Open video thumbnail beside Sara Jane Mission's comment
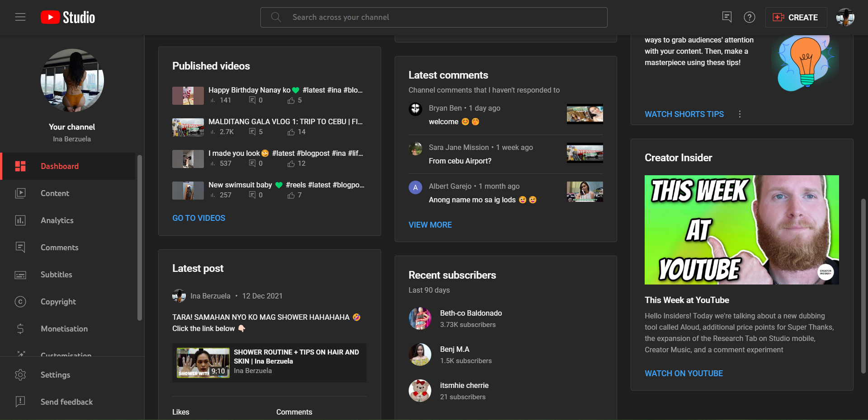The width and height of the screenshot is (868, 420). (x=585, y=153)
